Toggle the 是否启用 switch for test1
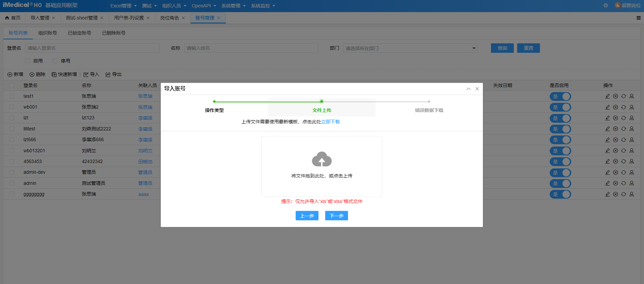 (560, 96)
